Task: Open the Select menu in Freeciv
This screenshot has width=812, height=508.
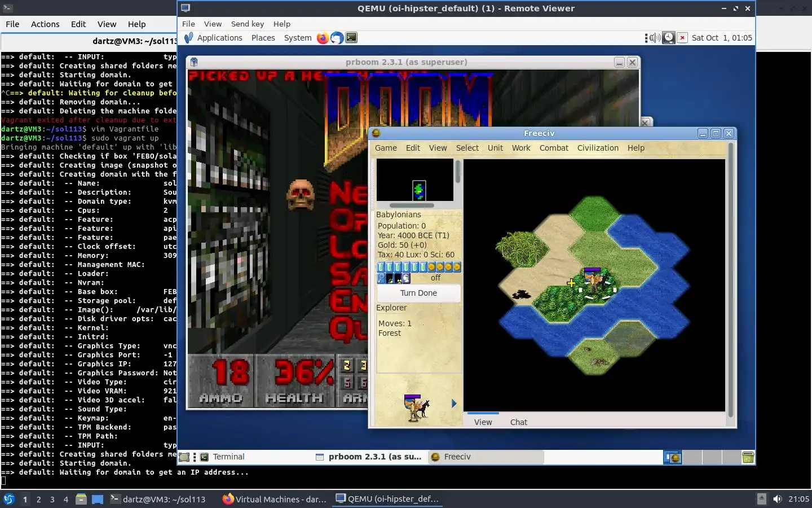Action: pyautogui.click(x=467, y=148)
